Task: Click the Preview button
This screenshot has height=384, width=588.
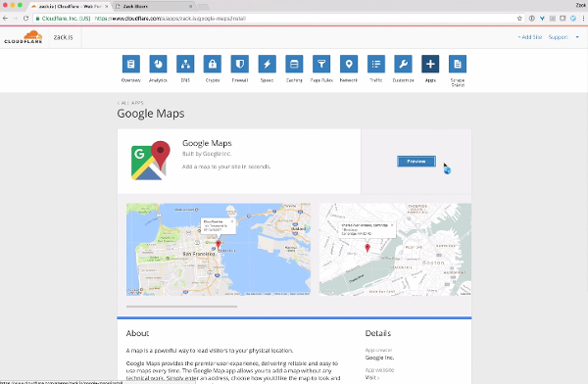Action: coord(416,162)
